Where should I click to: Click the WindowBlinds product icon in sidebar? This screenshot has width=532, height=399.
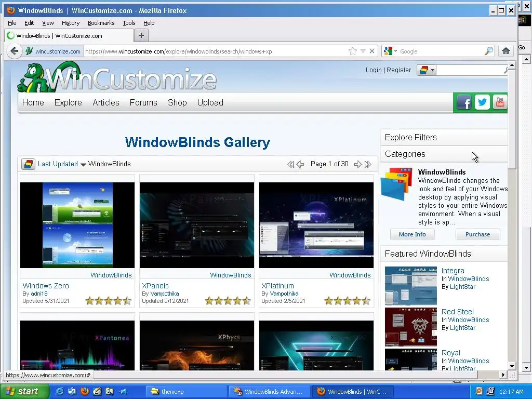(x=397, y=184)
